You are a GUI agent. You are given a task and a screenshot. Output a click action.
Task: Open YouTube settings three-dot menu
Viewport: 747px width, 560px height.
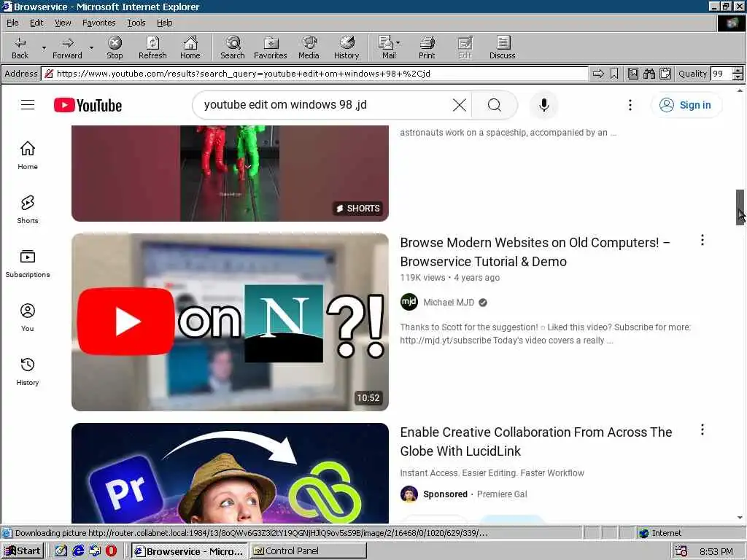630,105
